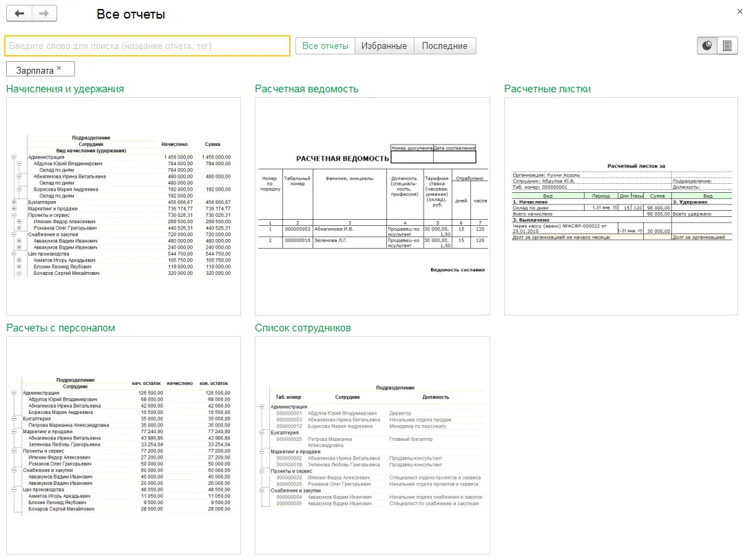743x560 pixels.
Task: Click the Список сотрудников preview thumbnail
Action: pos(372,445)
